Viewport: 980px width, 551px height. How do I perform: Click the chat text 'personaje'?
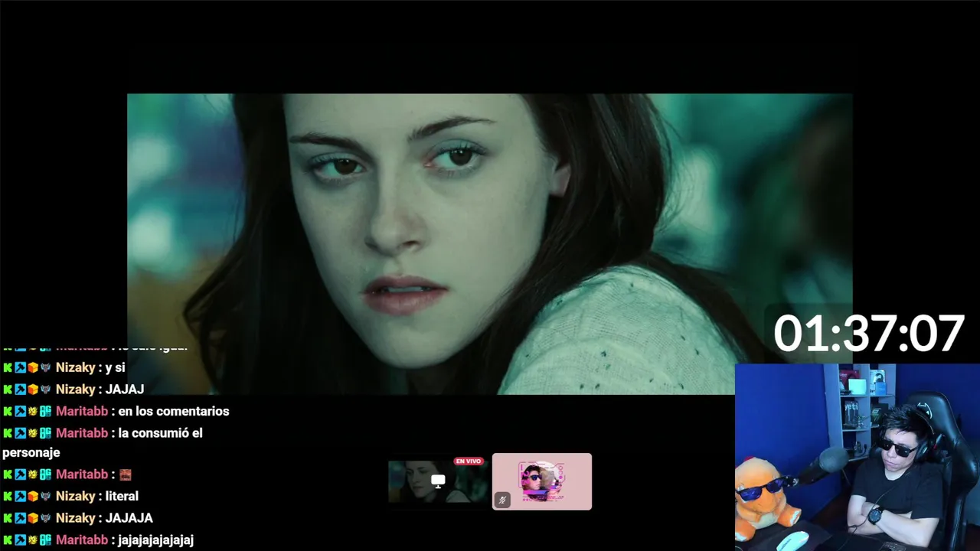(31, 452)
